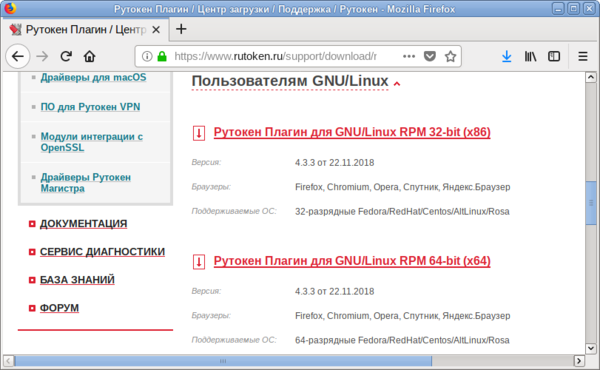Click the vertical scrollbar up arrow
The width and height of the screenshot is (600, 370).
click(x=590, y=77)
